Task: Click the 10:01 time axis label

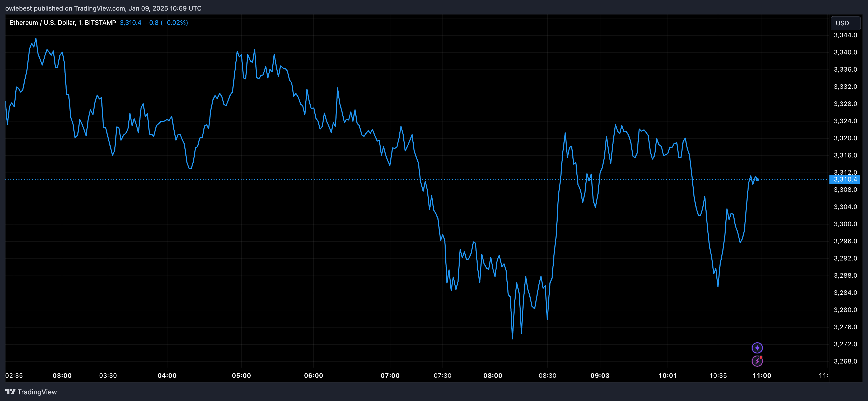Action: pyautogui.click(x=668, y=375)
